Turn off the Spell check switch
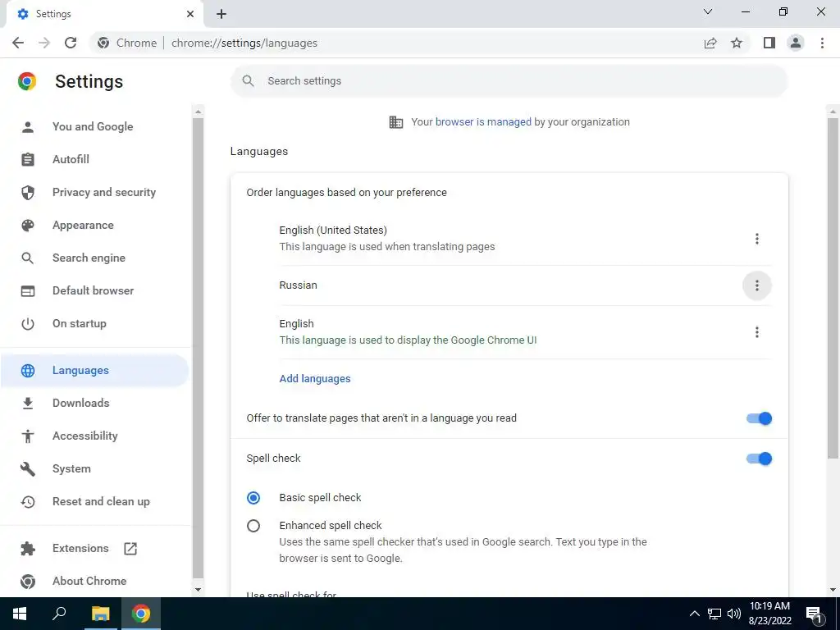The image size is (840, 630). [x=759, y=459]
